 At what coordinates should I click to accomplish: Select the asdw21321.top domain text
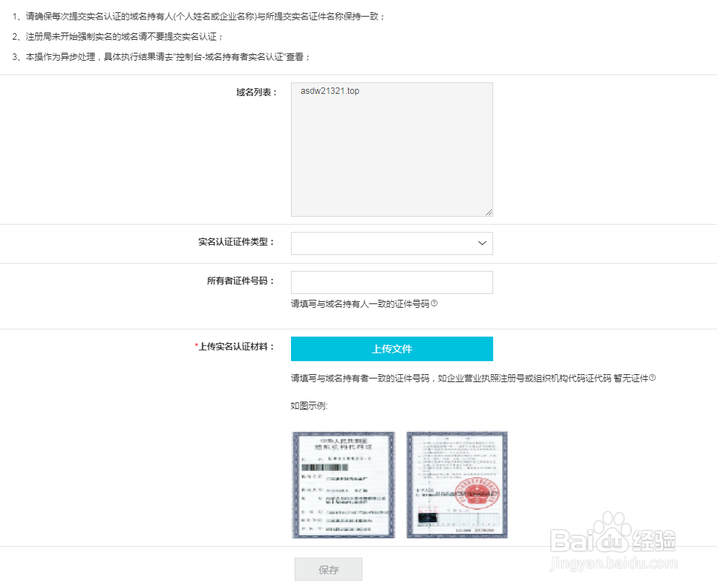(330, 91)
